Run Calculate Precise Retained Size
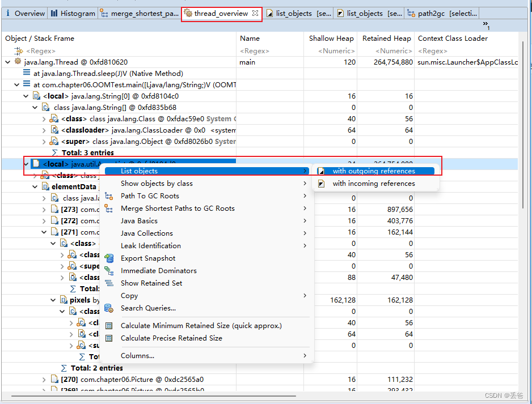Image resolution: width=532 pixels, height=404 pixels. (x=207, y=338)
